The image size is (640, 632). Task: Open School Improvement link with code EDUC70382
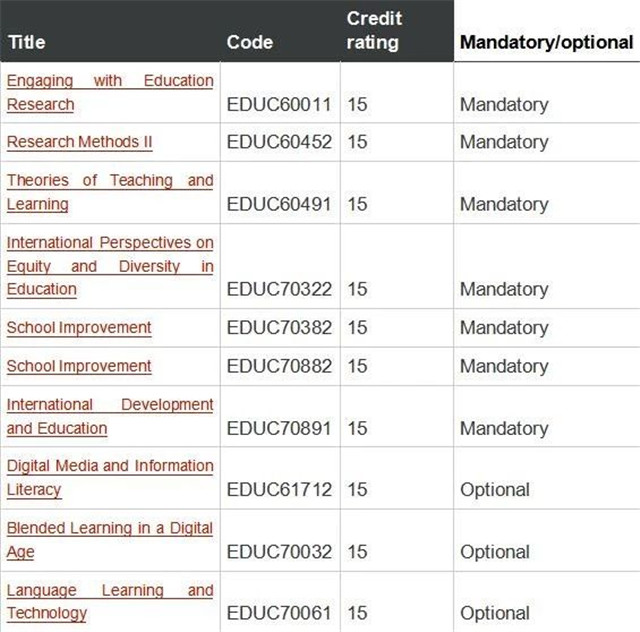79,328
